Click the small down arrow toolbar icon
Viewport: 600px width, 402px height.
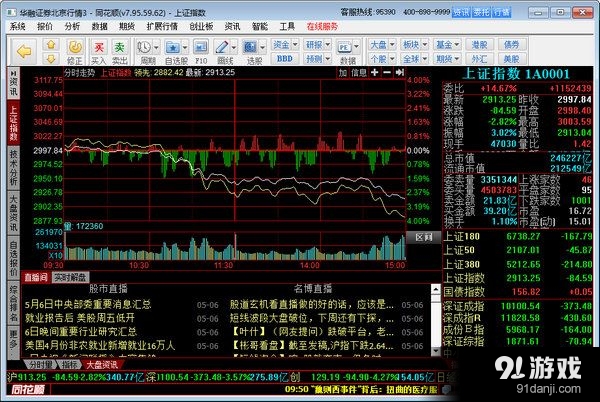point(51,59)
